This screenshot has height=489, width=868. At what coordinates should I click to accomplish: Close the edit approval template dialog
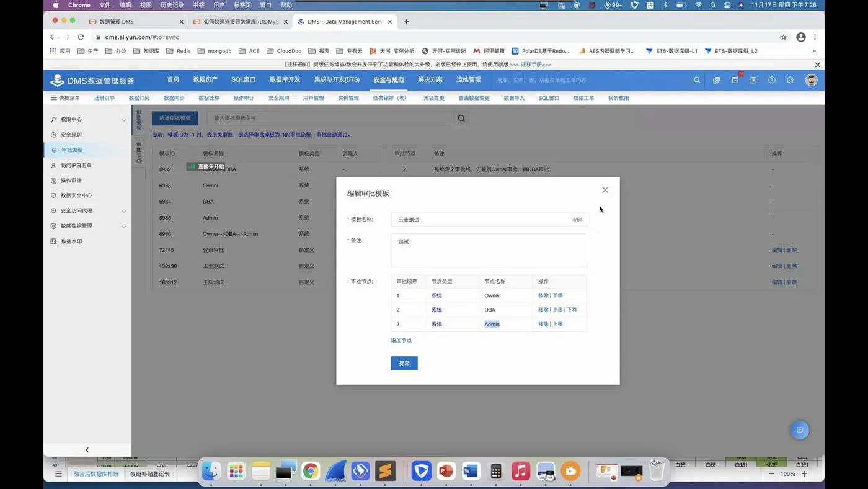point(605,190)
